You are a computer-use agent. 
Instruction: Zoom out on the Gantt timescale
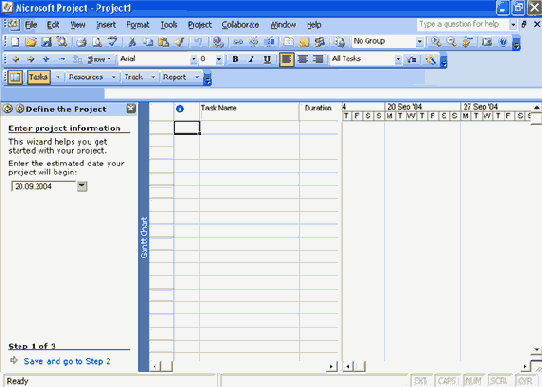pos(451,42)
